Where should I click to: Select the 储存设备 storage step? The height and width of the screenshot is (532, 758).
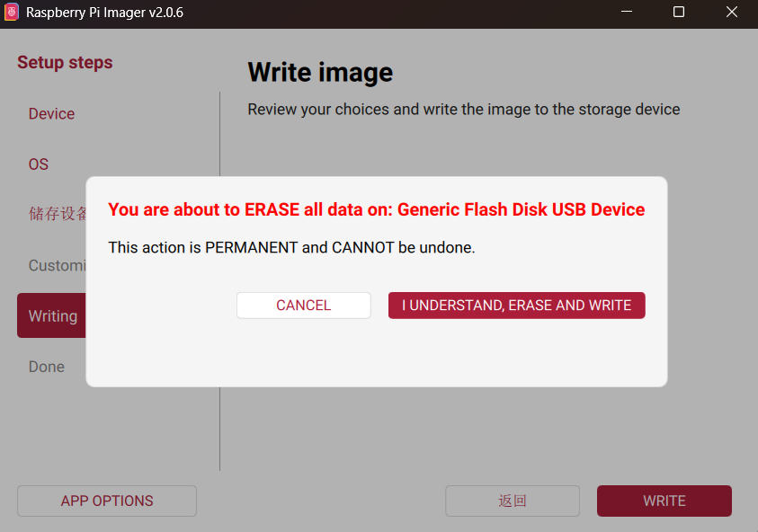tap(58, 214)
